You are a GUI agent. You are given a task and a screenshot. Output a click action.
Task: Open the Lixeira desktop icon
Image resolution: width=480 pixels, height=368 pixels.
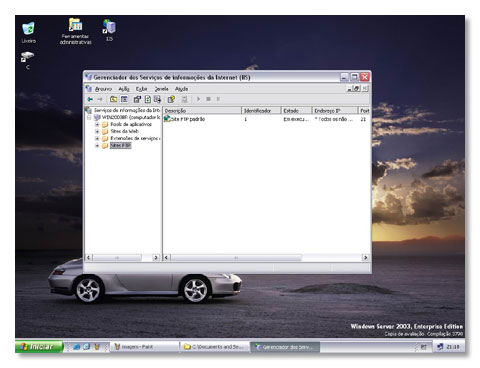28,32
